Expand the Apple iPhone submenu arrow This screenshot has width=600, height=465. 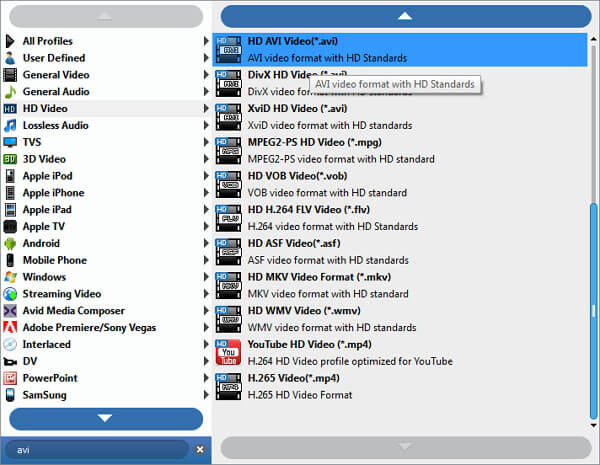pyautogui.click(x=207, y=193)
